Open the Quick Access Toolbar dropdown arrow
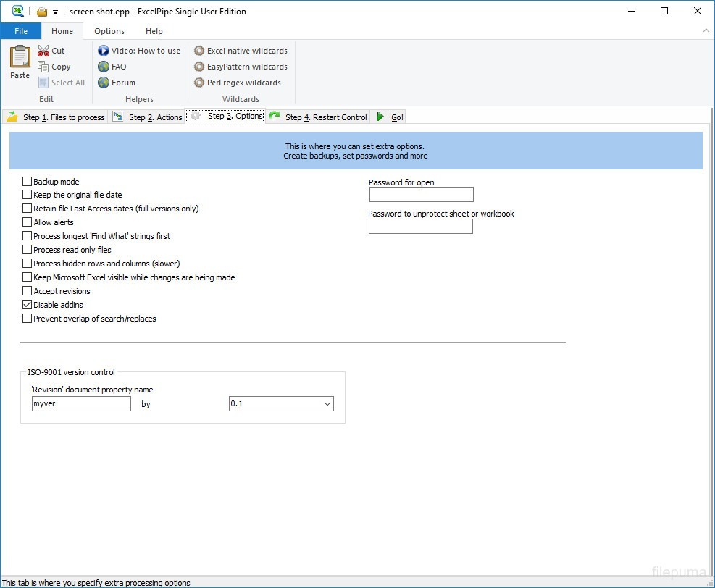Image resolution: width=715 pixels, height=588 pixels. click(x=55, y=12)
